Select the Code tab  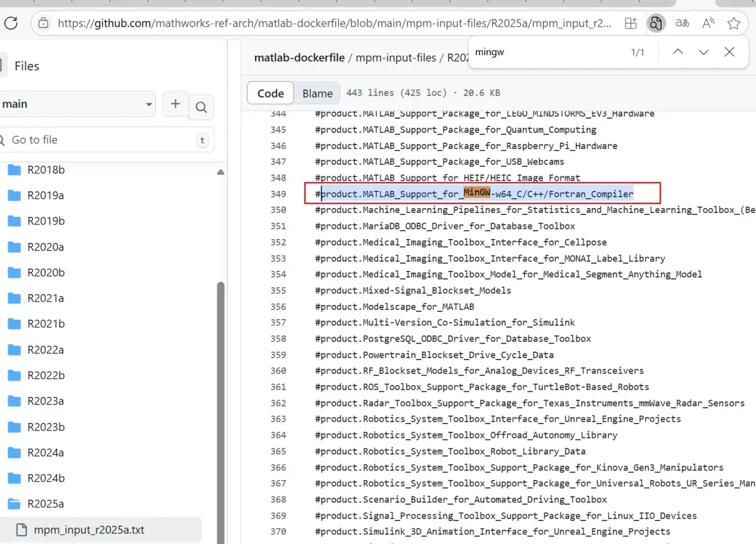click(x=270, y=93)
